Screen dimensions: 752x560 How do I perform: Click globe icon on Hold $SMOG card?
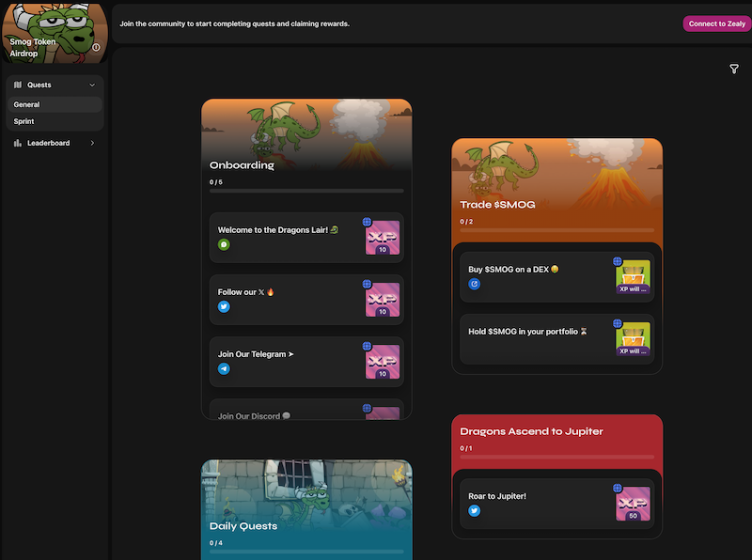(618, 323)
